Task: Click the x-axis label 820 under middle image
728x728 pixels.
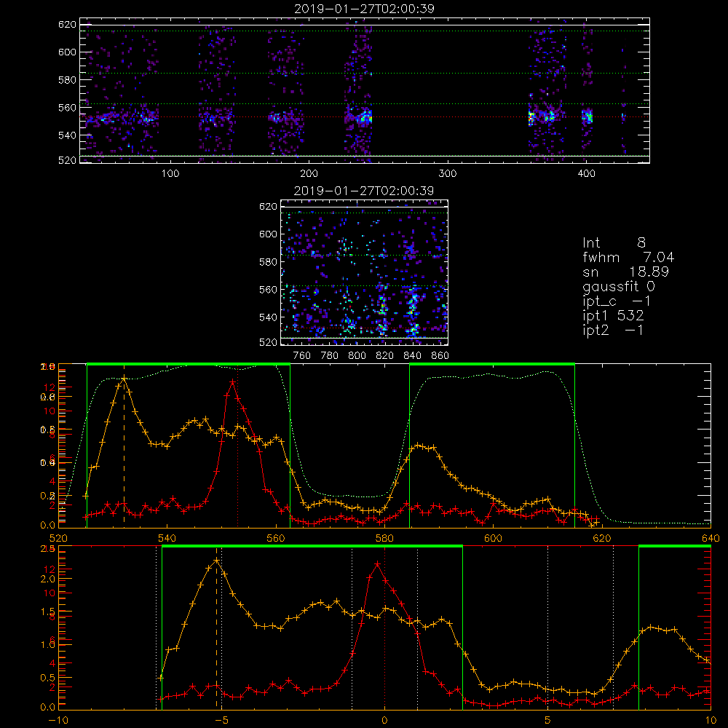Action: pos(384,356)
